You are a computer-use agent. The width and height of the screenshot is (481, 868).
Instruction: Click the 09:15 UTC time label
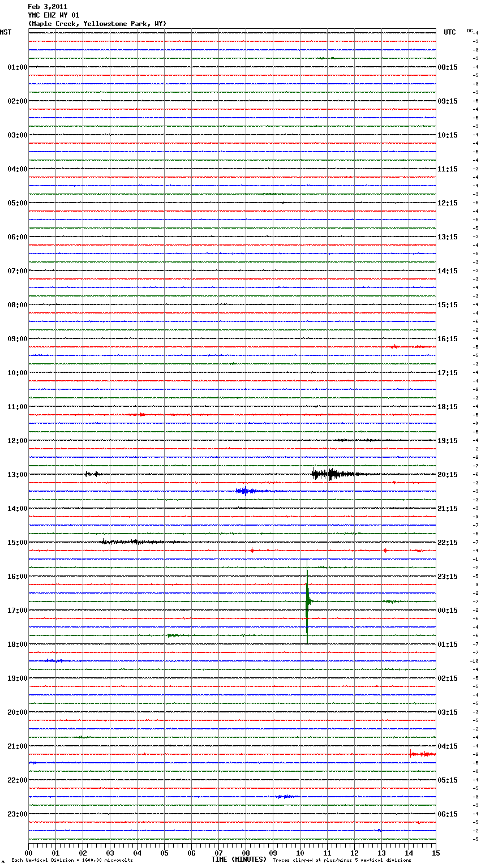pyautogui.click(x=448, y=101)
